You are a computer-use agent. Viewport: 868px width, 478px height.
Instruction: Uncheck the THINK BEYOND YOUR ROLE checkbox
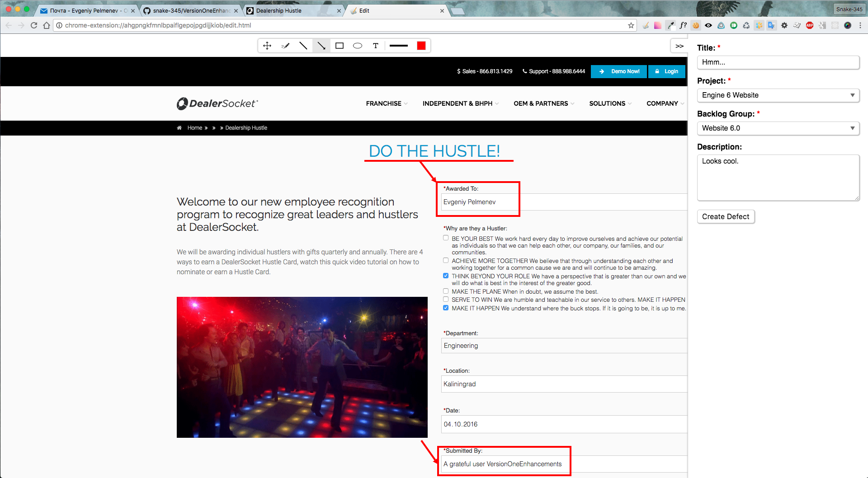pos(446,276)
